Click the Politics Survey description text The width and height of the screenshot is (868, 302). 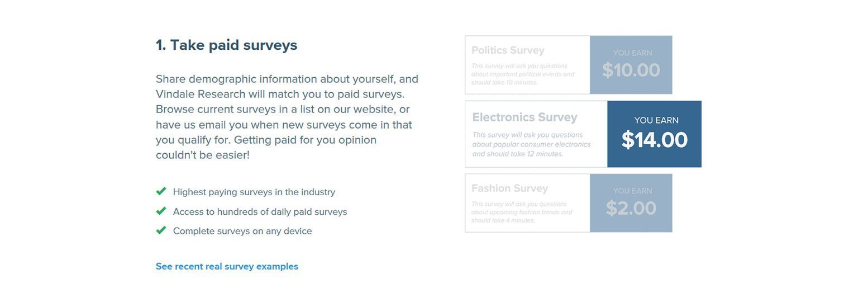tap(522, 74)
